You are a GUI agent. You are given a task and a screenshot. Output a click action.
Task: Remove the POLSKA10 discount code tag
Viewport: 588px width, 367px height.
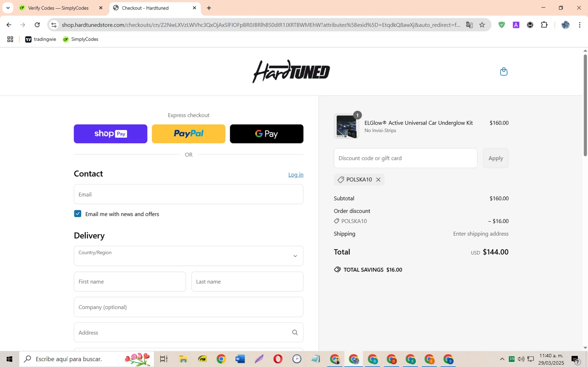tap(378, 179)
